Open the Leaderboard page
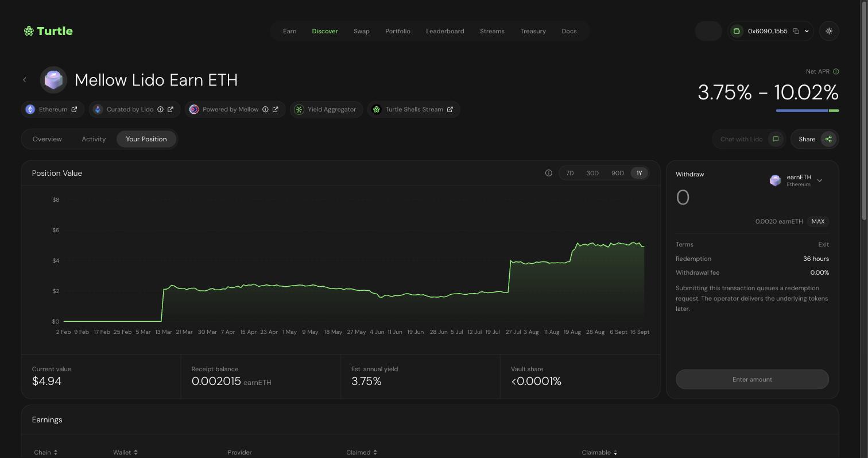Viewport: 868px width, 458px height. coord(445,31)
